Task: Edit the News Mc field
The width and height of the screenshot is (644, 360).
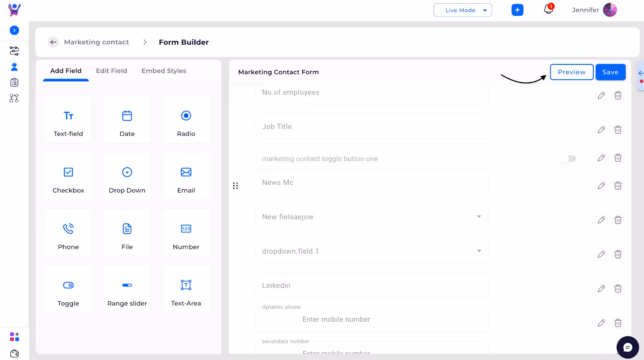Action: tap(601, 186)
